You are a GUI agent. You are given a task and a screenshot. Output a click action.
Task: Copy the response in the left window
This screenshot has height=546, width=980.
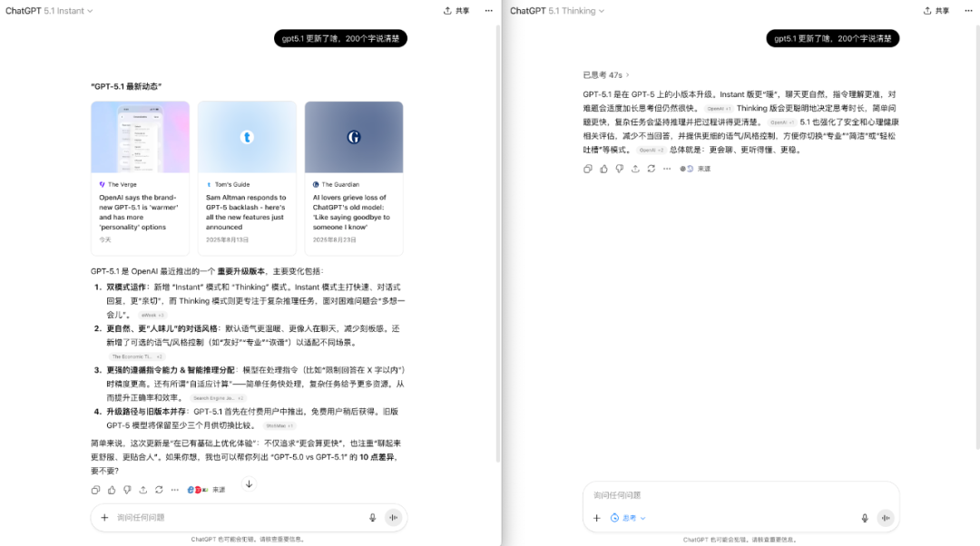pyautogui.click(x=95, y=490)
